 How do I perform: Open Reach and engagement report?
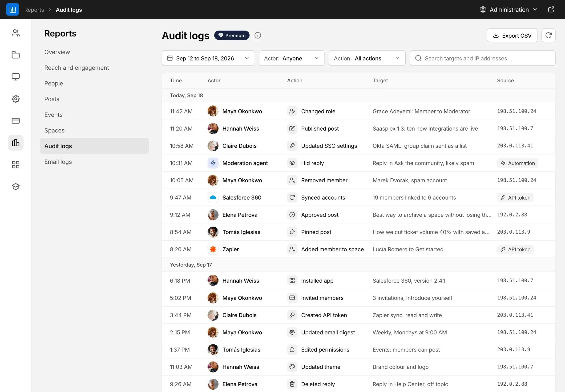coord(77,68)
